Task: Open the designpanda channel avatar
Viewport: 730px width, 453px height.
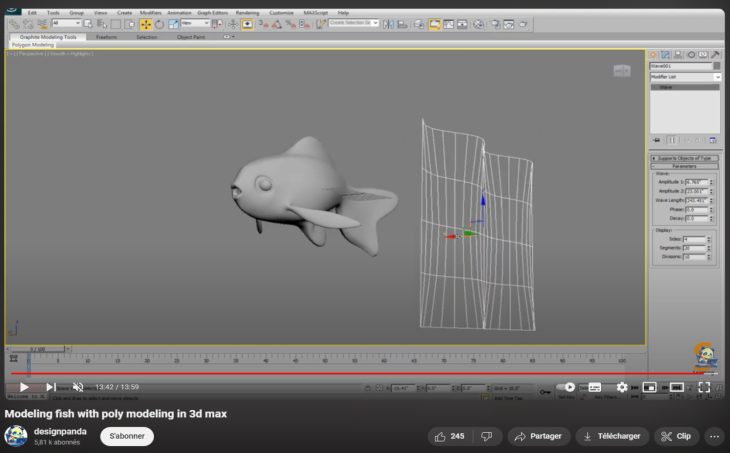Action: tap(16, 436)
